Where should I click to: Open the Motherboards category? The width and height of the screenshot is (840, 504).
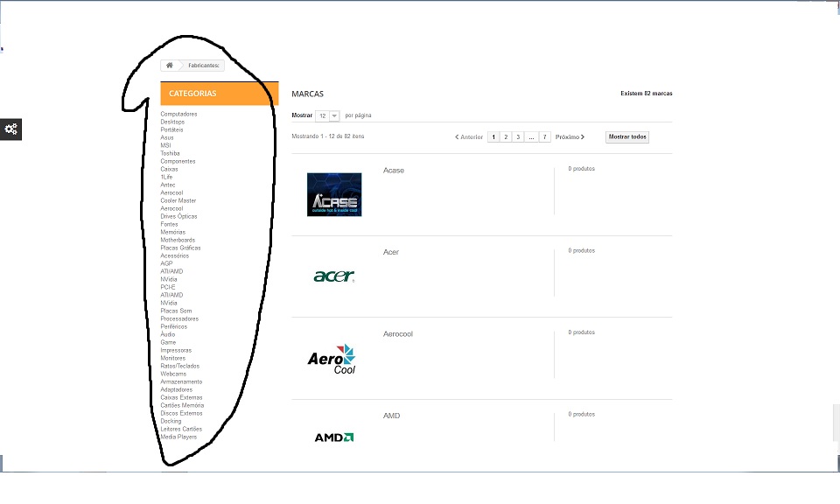coord(178,240)
